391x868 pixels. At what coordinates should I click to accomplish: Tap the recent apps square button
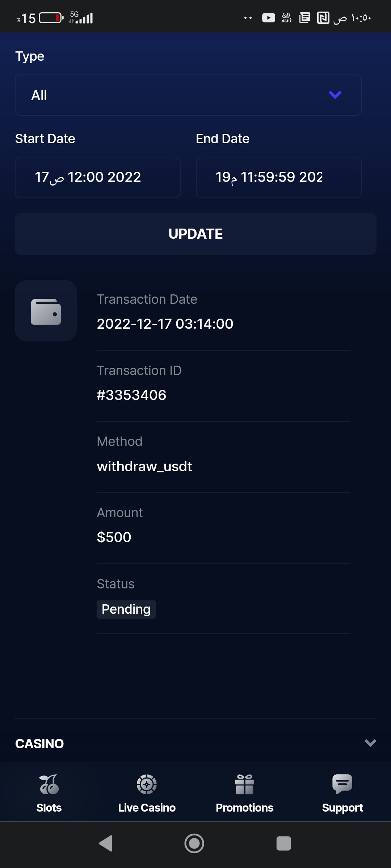point(283,843)
